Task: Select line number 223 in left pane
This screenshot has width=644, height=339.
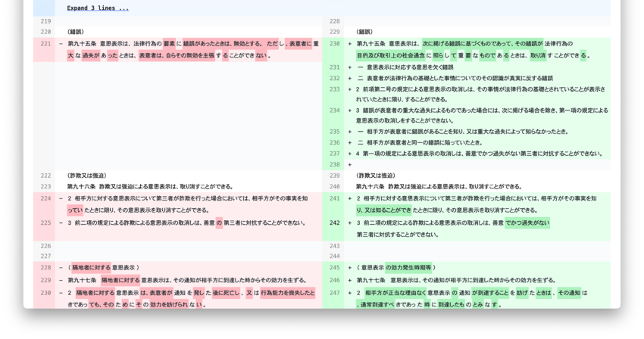Action: tap(45, 187)
